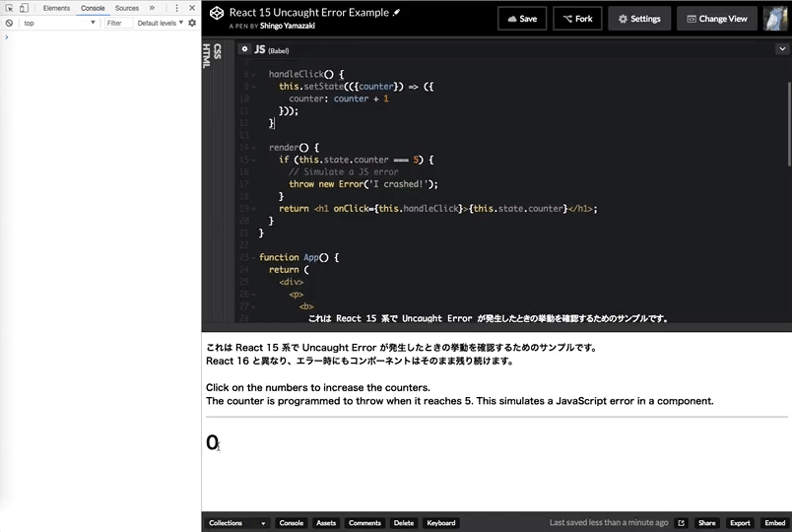Click the Delete button in footer

pos(404,523)
